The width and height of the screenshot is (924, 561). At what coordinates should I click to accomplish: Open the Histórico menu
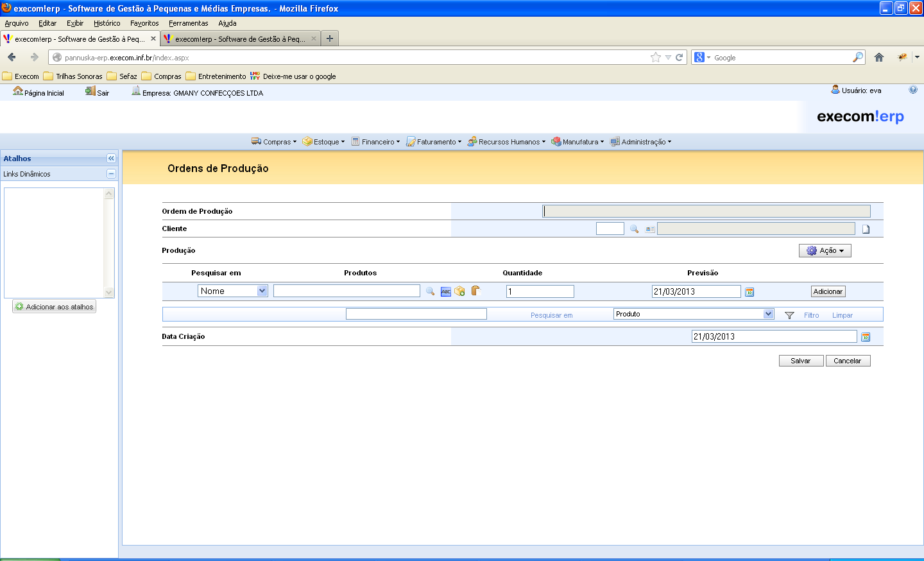click(x=107, y=23)
